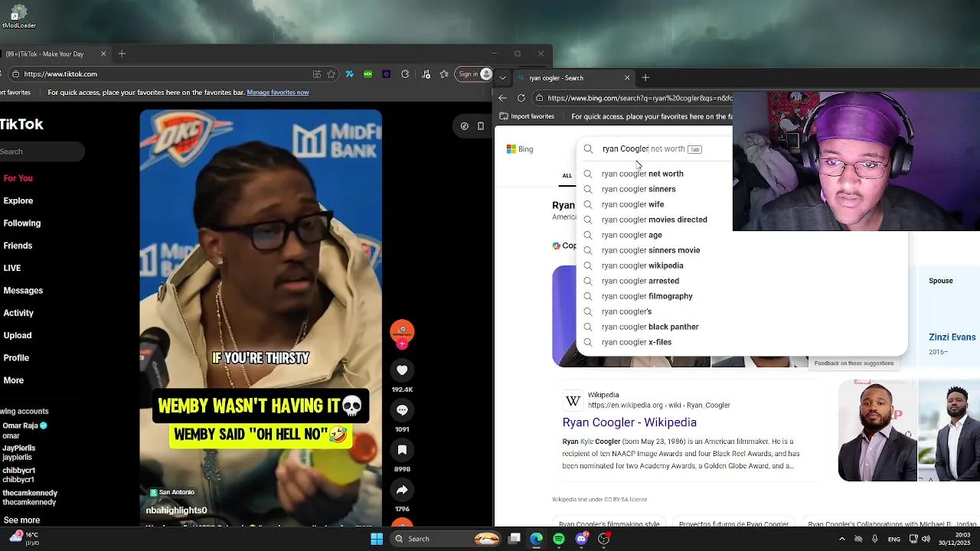Open Task View on the taskbar

coord(514,539)
